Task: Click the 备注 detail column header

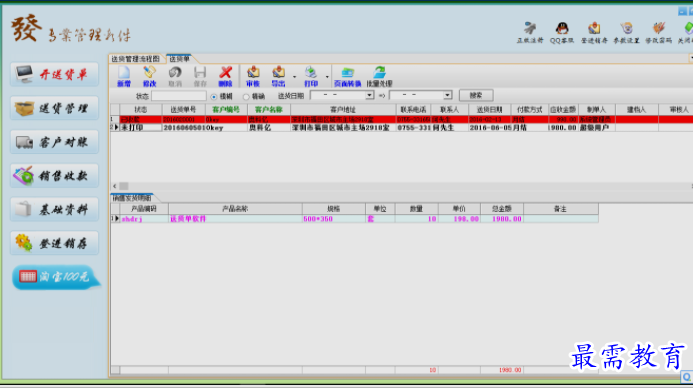Action: (560, 209)
